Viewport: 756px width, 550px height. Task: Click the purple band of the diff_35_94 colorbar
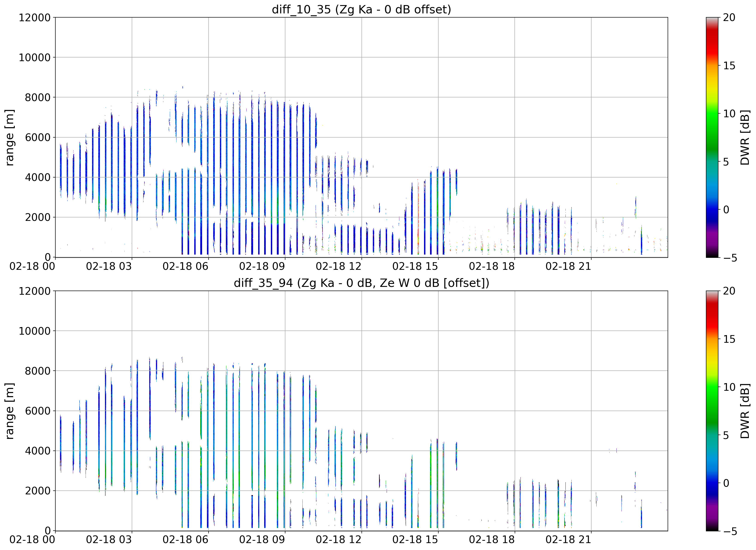[712, 512]
